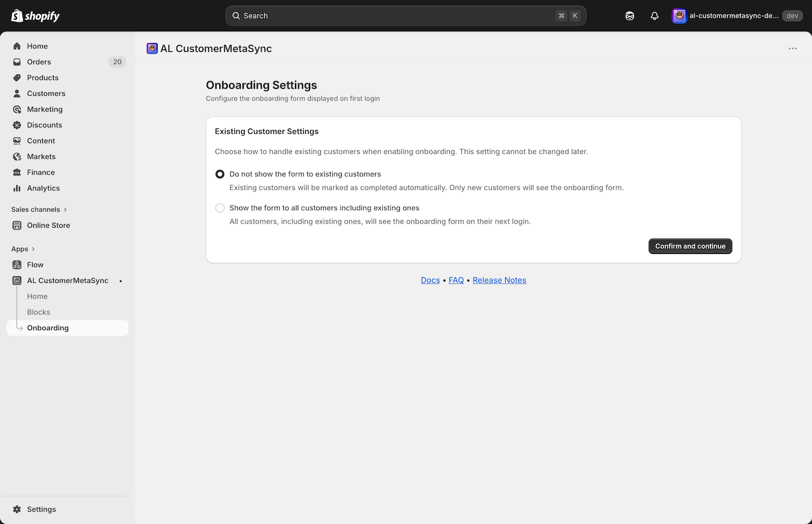Click the Shopify logo
This screenshot has height=524, width=812.
[36, 16]
